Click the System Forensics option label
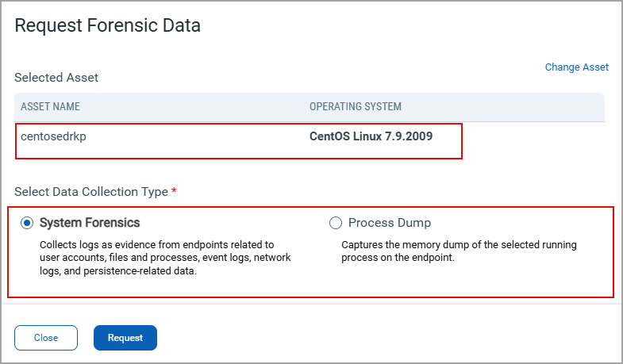 pyautogui.click(x=90, y=223)
